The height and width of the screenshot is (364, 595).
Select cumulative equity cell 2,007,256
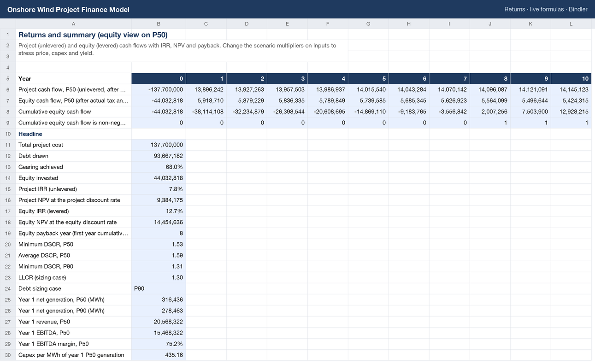point(490,112)
